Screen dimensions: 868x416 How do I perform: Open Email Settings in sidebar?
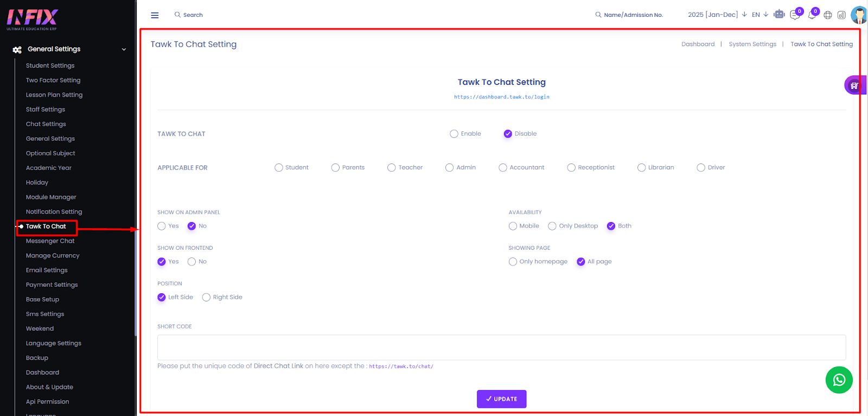coord(47,270)
